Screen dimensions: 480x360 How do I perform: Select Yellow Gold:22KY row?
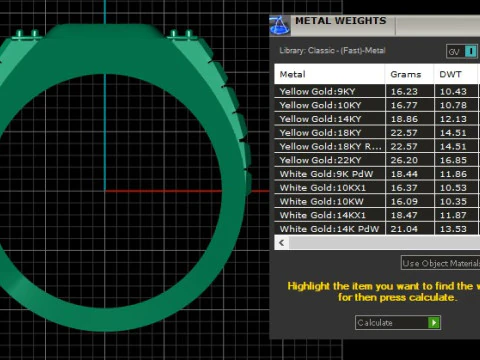[377, 160]
